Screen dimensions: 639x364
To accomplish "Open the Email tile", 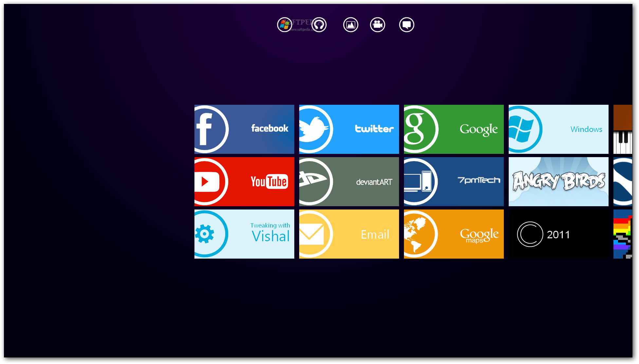I will coord(349,234).
